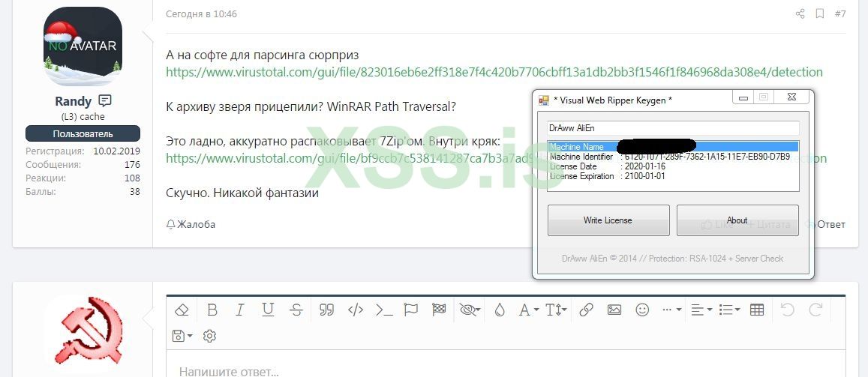Viewport: 868px width, 377px height.
Task: Close the Visual Web Ripper Keygen window
Action: 791,97
